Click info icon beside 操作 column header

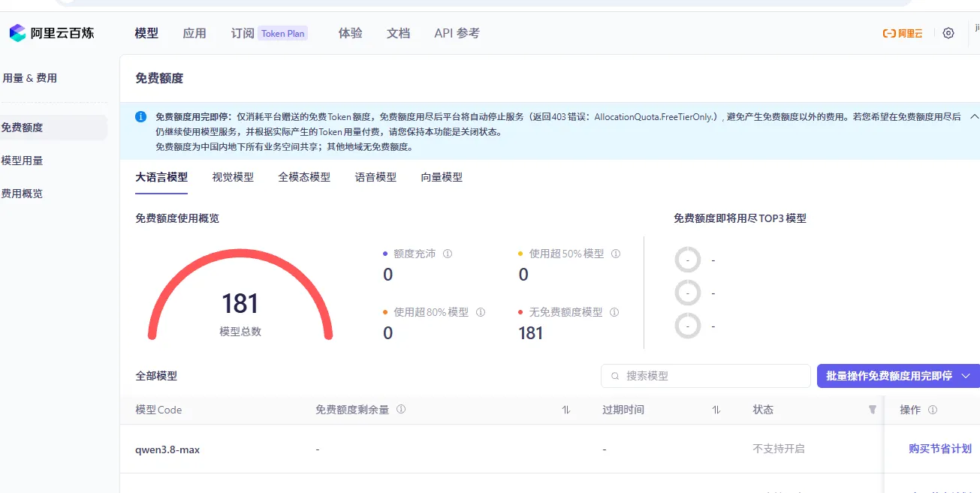point(933,410)
